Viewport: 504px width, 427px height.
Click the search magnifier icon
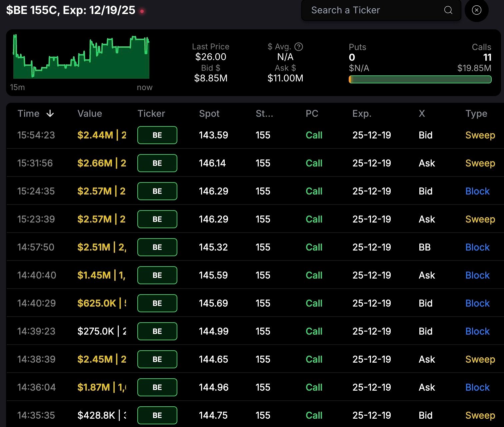[448, 10]
